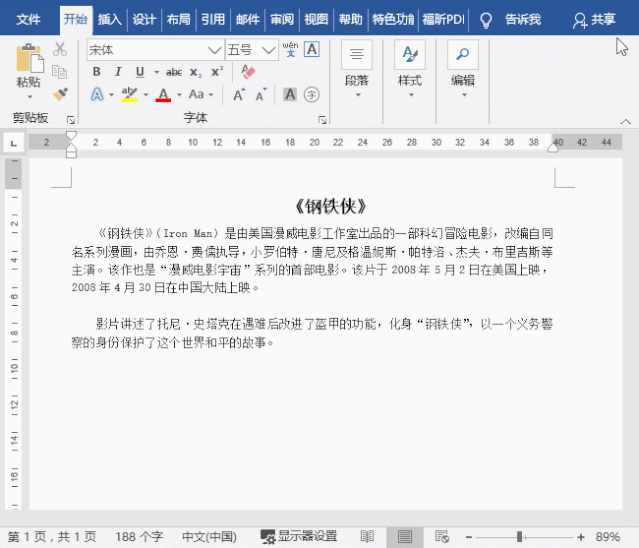Open the font name dropdown 宋体
This screenshot has width=639, height=548.
pos(214,50)
